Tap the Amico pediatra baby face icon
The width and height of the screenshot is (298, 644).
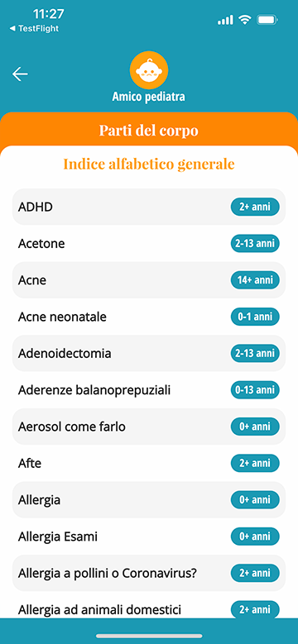coord(149,70)
